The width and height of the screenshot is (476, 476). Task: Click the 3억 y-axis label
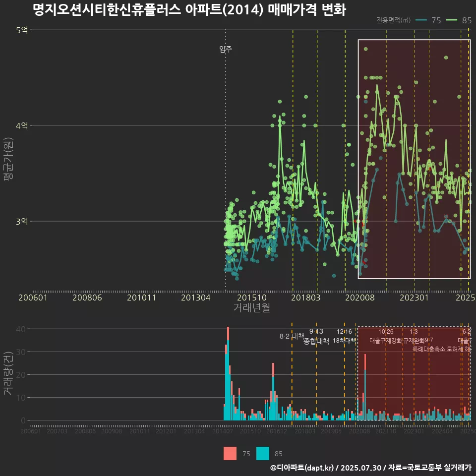point(22,221)
